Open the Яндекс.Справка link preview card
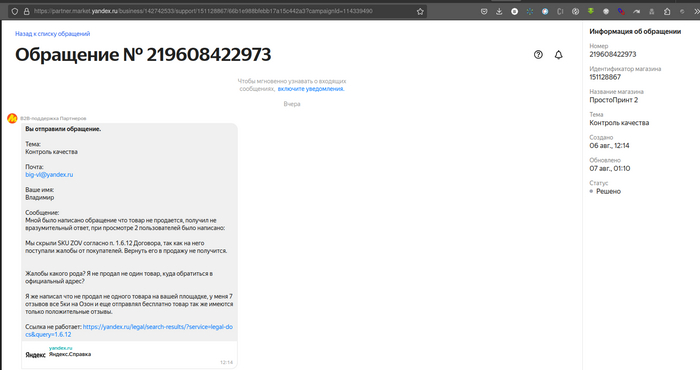The image size is (700, 370). pyautogui.click(x=129, y=355)
